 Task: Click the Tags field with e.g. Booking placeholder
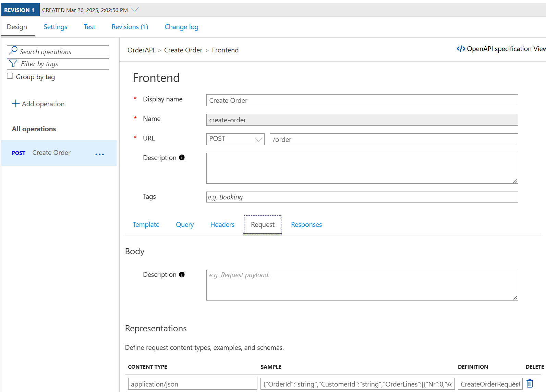tap(362, 197)
